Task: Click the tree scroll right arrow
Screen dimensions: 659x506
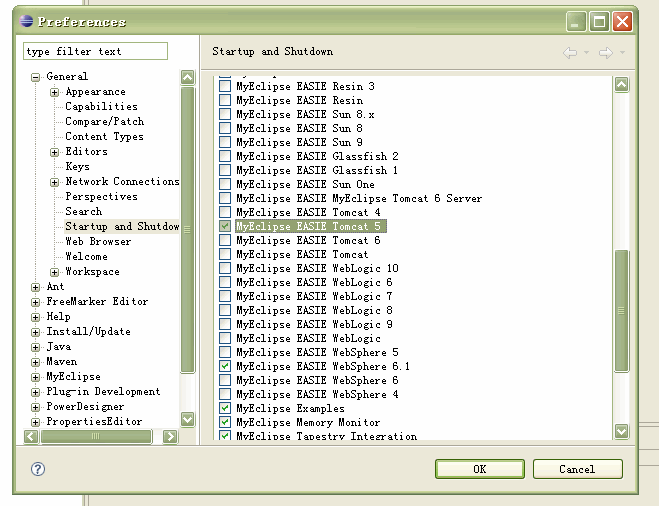Action: (x=170, y=437)
